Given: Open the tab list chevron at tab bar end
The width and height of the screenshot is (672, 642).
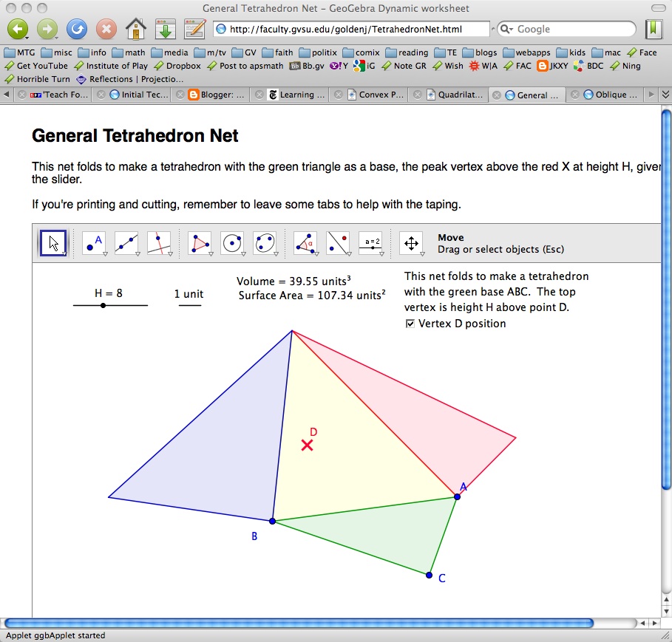Looking at the screenshot, I should pos(665,95).
